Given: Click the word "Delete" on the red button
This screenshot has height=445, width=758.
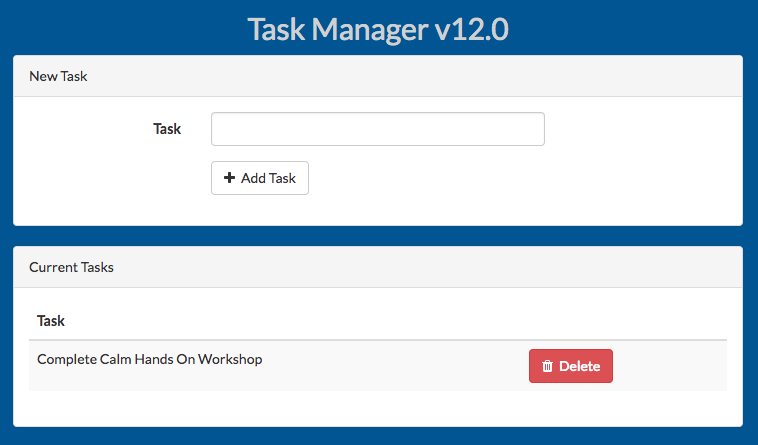Looking at the screenshot, I should [x=580, y=366].
